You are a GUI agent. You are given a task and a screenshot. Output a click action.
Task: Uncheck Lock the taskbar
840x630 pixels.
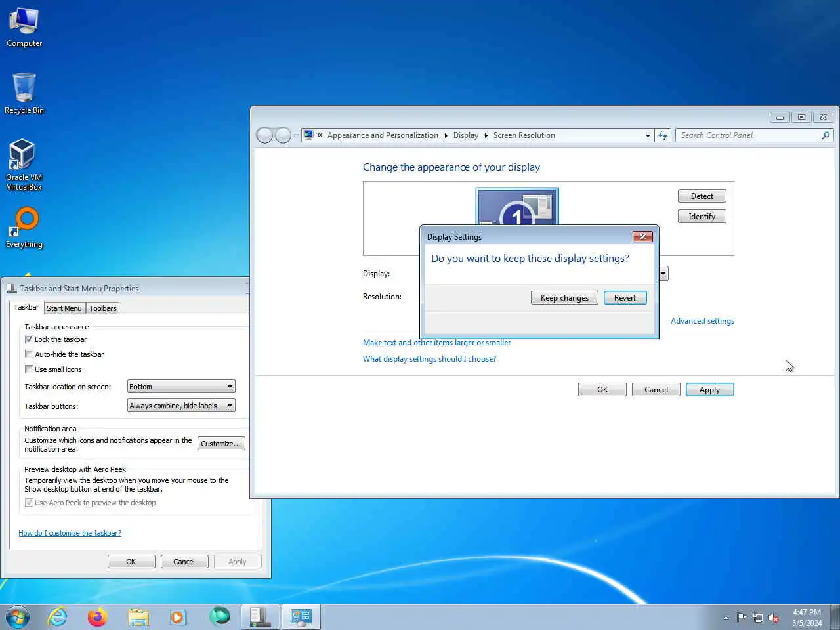[29, 339]
